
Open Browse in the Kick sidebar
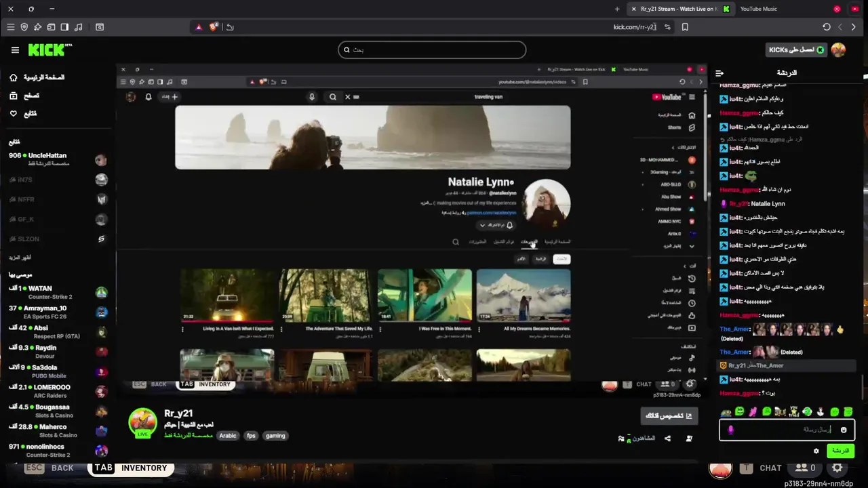pyautogui.click(x=24, y=96)
